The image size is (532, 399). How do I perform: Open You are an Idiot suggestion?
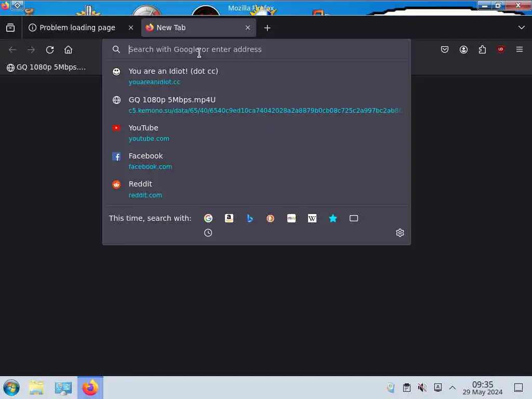coord(257,76)
